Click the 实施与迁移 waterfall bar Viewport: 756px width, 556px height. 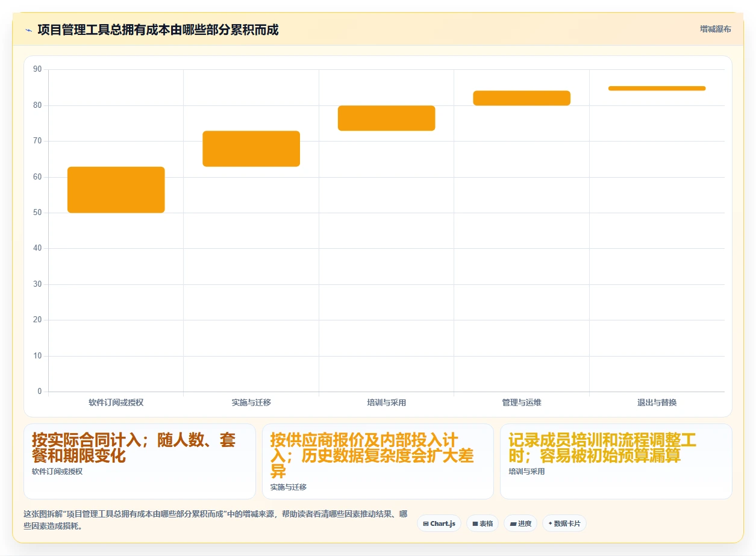pyautogui.click(x=251, y=149)
